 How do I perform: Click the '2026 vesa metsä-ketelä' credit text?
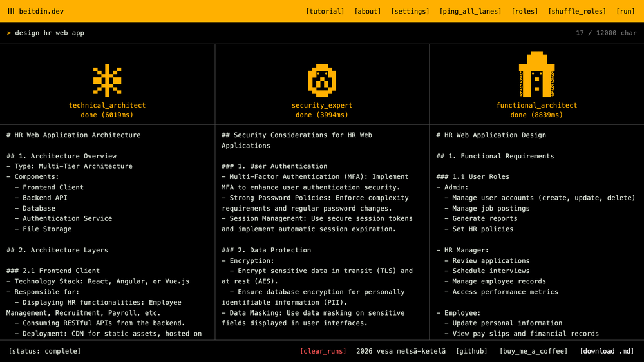click(x=401, y=351)
